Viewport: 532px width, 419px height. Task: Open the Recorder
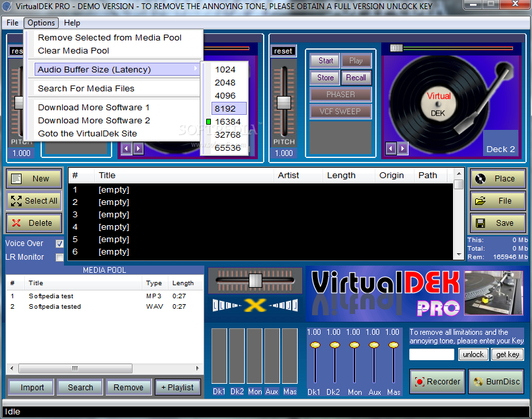(x=437, y=382)
